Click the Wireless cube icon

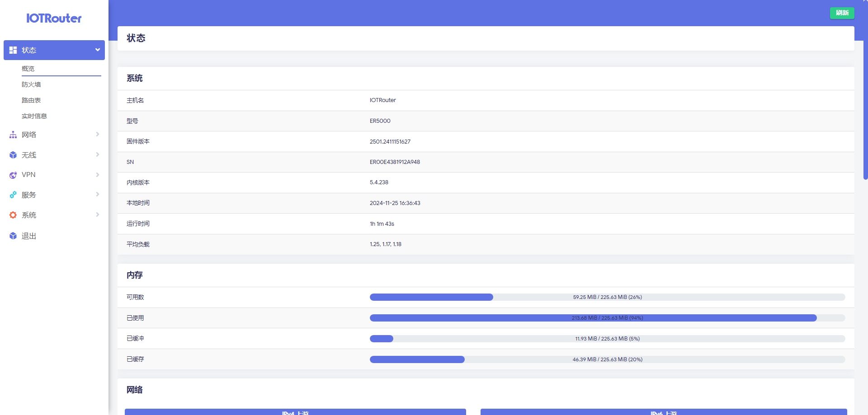[13, 155]
